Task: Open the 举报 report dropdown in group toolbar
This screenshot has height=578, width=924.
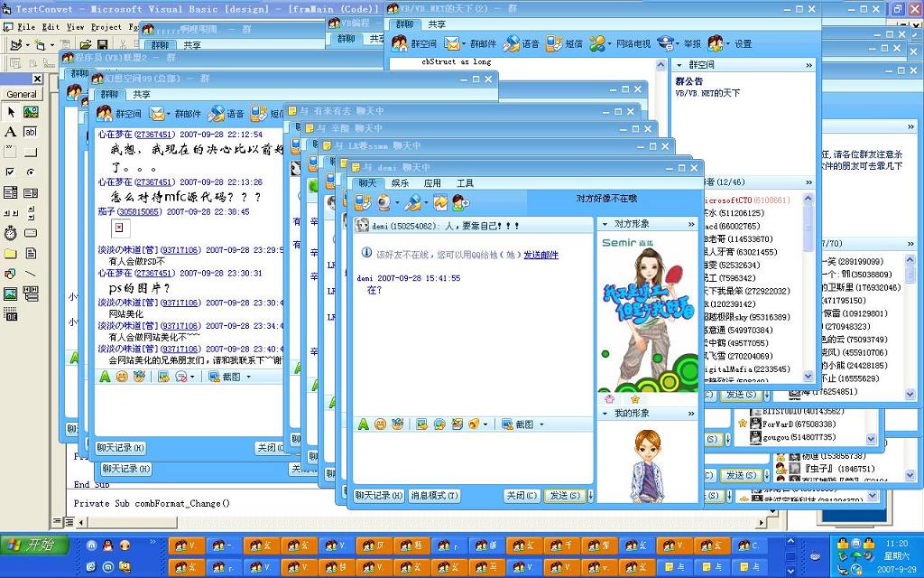Action: 677,43
